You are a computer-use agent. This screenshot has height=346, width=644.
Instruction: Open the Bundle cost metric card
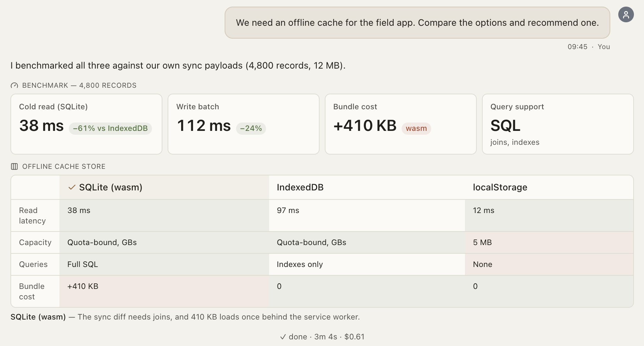[401, 124]
